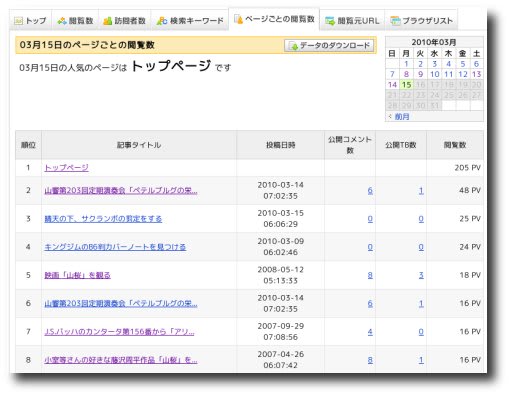
Task: Open J.S.バッハのカンタータ第156番 article link
Action: click(x=119, y=332)
